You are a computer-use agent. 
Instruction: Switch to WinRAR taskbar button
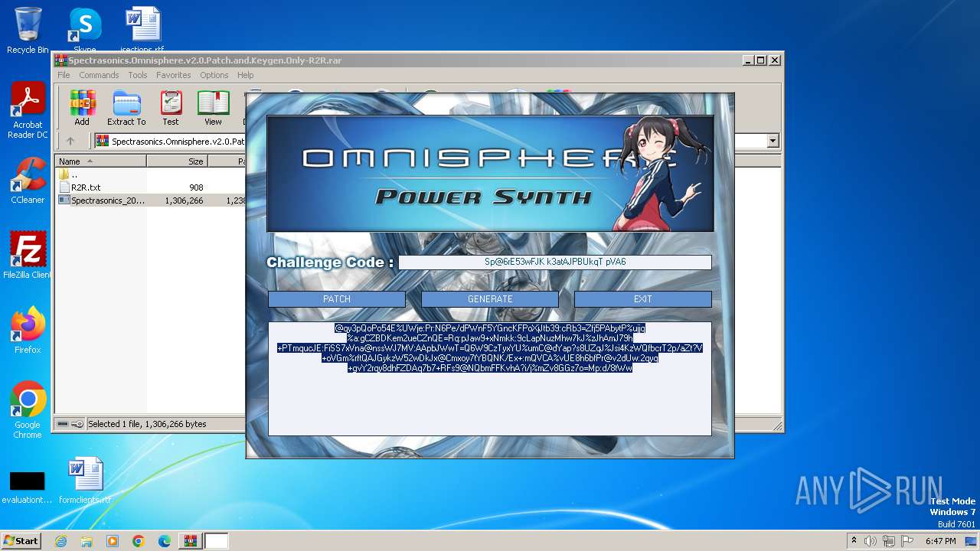coord(190,541)
